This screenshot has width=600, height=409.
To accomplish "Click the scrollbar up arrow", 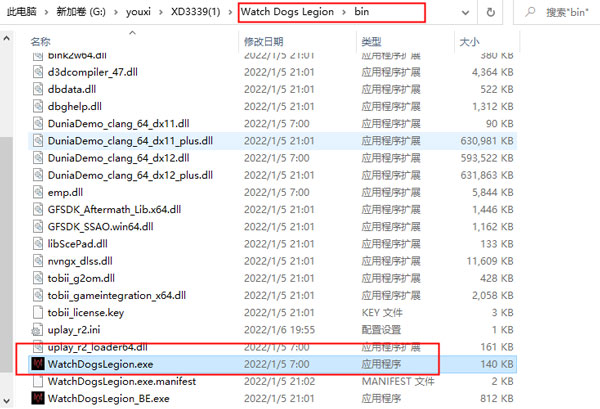I will pos(7,38).
